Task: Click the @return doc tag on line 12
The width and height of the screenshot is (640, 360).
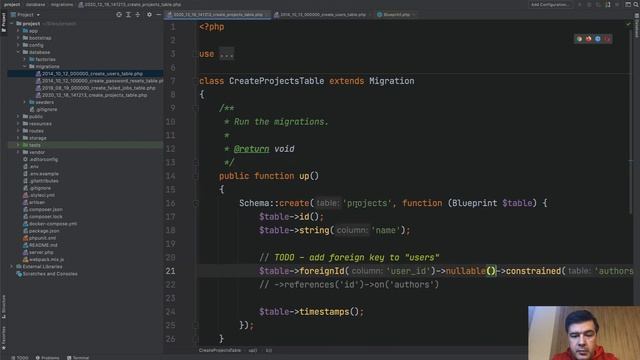Action: [251, 149]
